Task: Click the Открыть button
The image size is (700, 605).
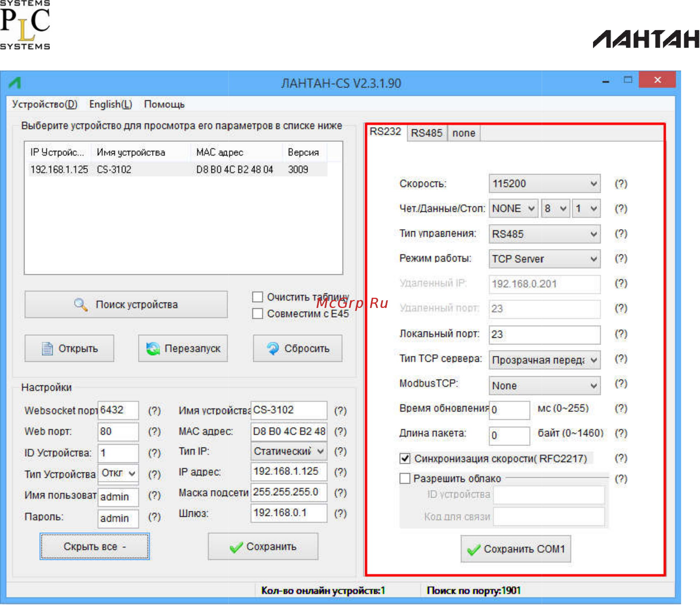Action: point(69,348)
